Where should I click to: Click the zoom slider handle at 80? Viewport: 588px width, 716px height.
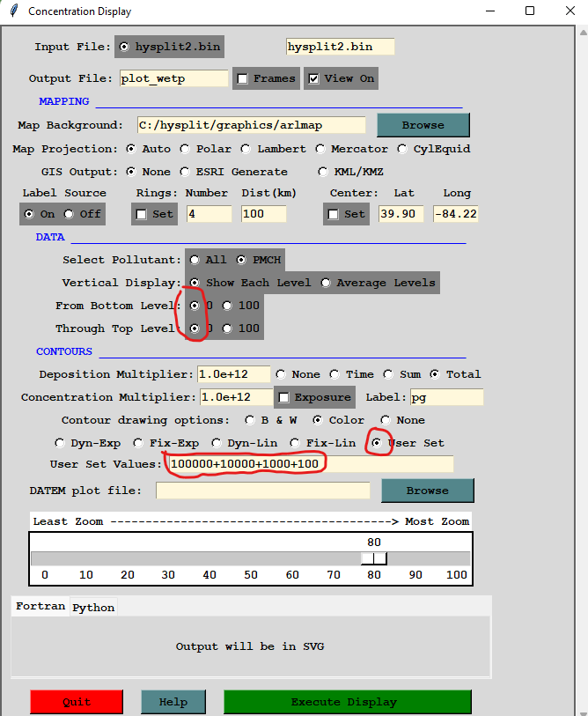[x=374, y=558]
